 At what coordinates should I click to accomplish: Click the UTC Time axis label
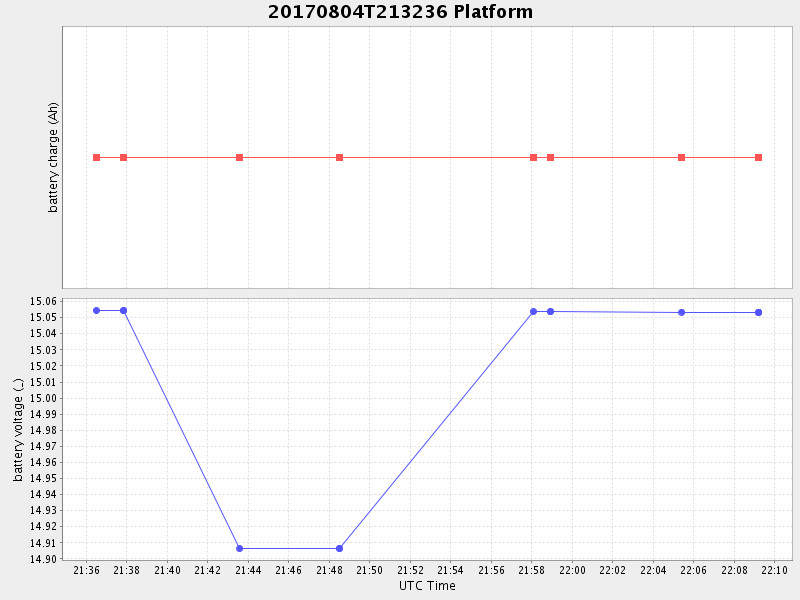[x=427, y=586]
